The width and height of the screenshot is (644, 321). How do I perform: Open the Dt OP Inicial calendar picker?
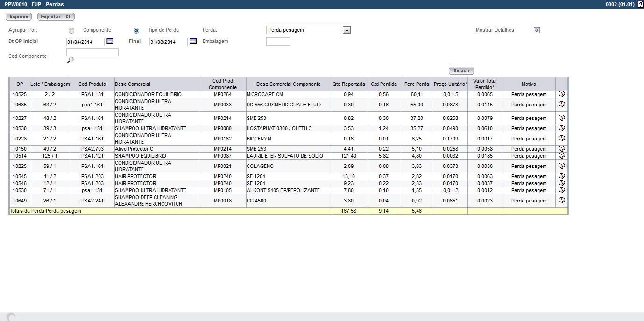(x=110, y=41)
